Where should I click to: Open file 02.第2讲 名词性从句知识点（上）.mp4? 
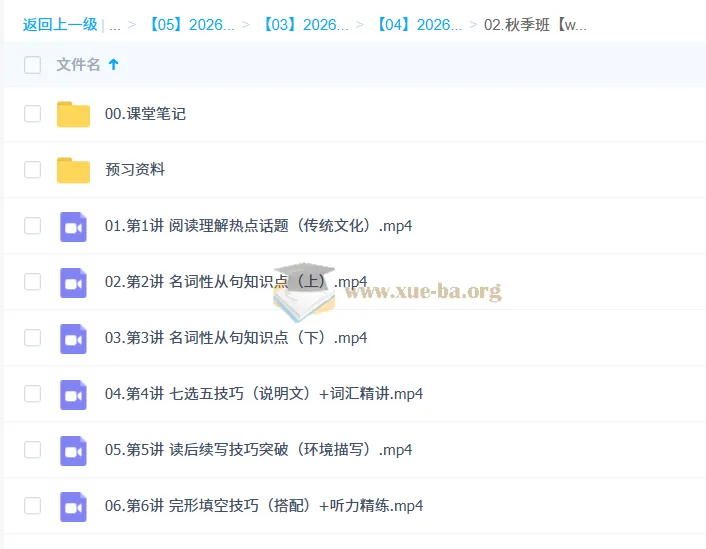point(236,282)
